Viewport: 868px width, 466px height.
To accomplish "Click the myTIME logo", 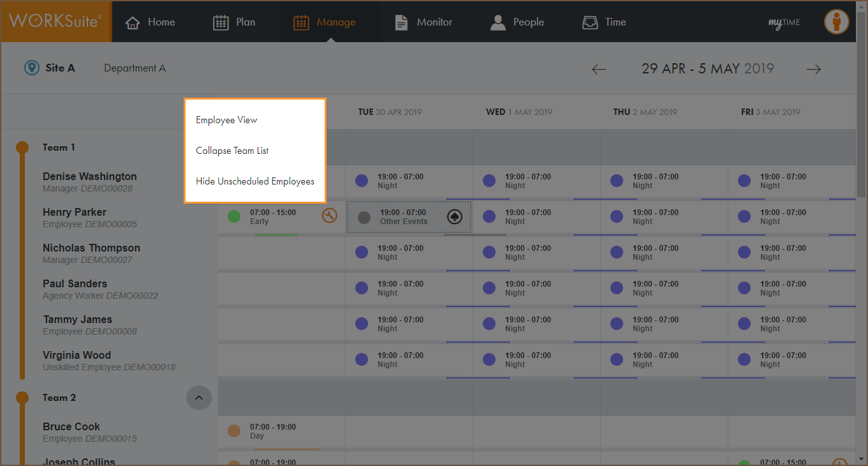I will (784, 22).
